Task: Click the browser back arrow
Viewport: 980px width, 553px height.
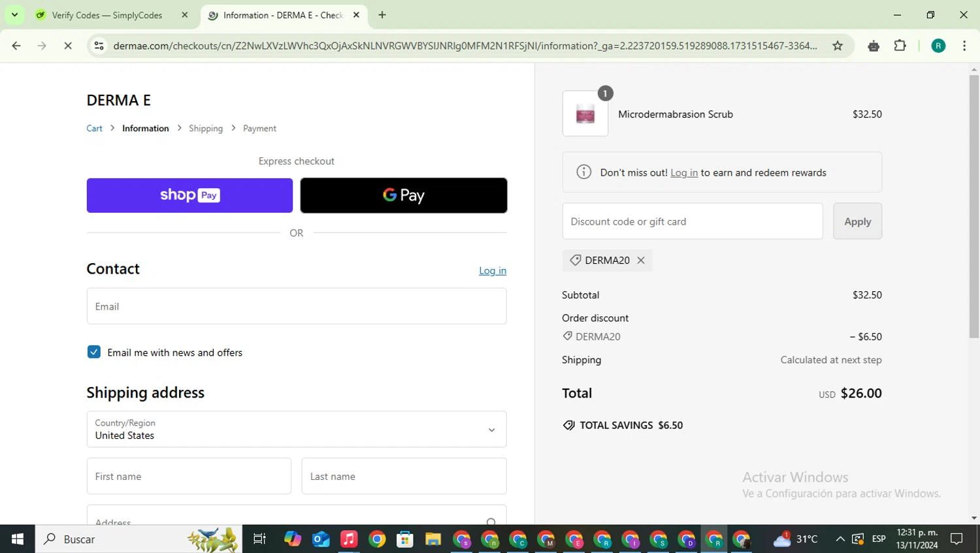Action: pos(16,46)
